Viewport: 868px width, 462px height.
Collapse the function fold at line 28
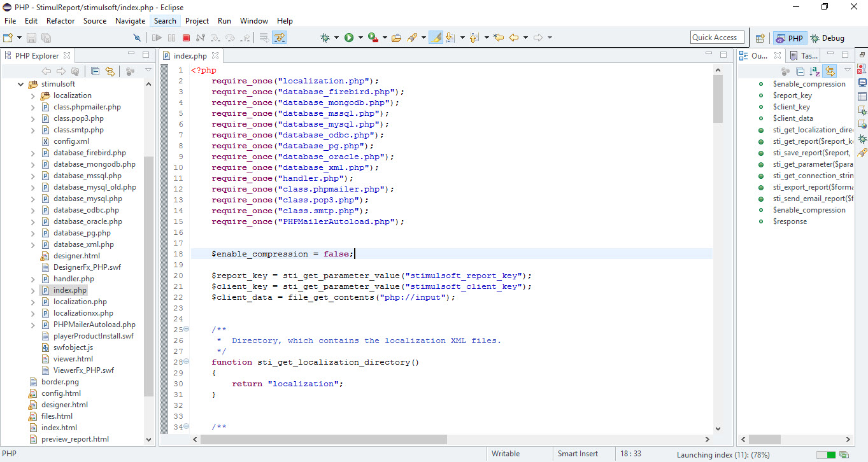point(186,362)
